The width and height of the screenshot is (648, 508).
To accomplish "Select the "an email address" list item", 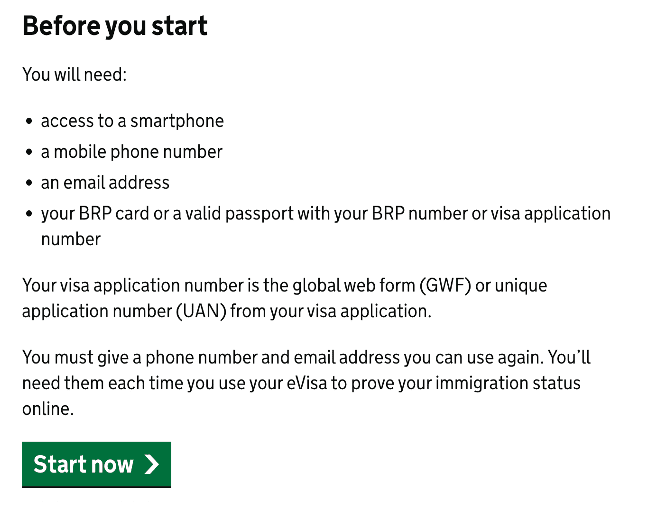I will (105, 183).
